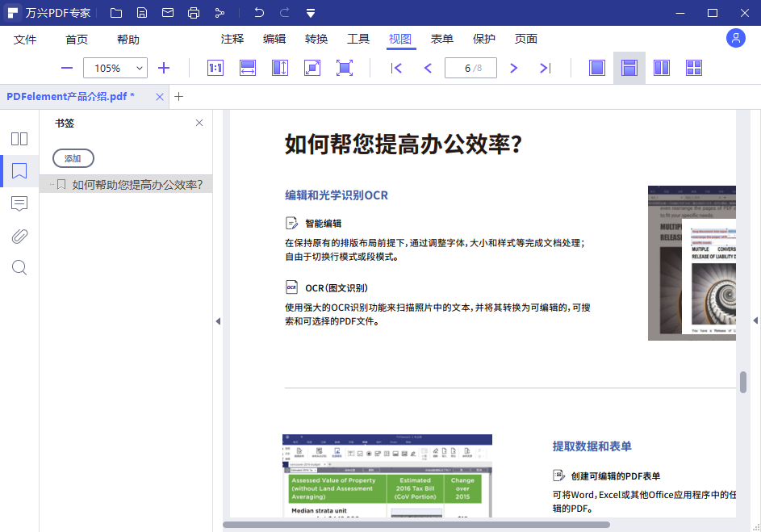This screenshot has height=532, width=761.
Task: Enter full screen reading mode
Action: point(345,68)
